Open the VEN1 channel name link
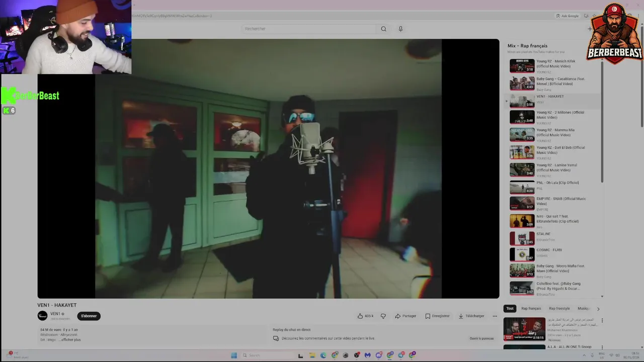The width and height of the screenshot is (644, 362). point(55,314)
